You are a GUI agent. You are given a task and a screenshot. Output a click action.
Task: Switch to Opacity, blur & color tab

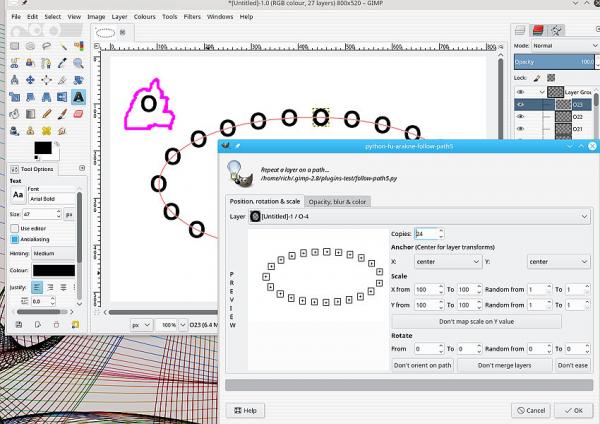tap(337, 202)
